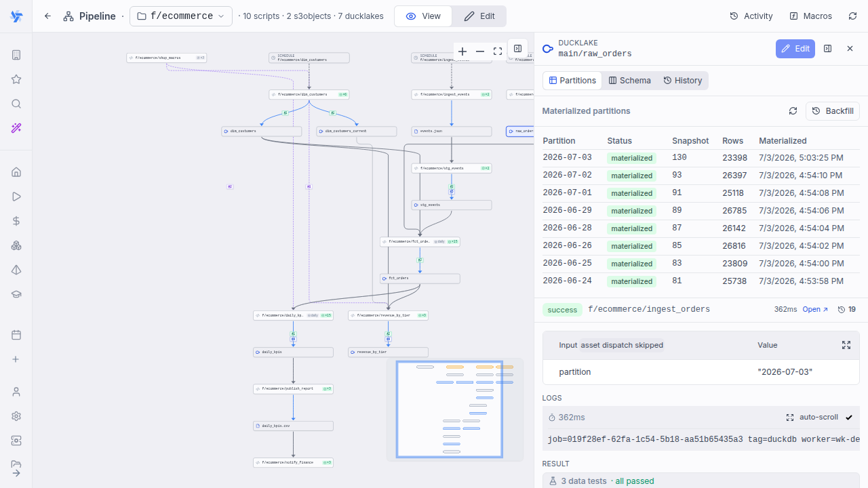Image resolution: width=868 pixels, height=488 pixels.
Task: Expand the input value fullscreen icon
Action: (846, 345)
